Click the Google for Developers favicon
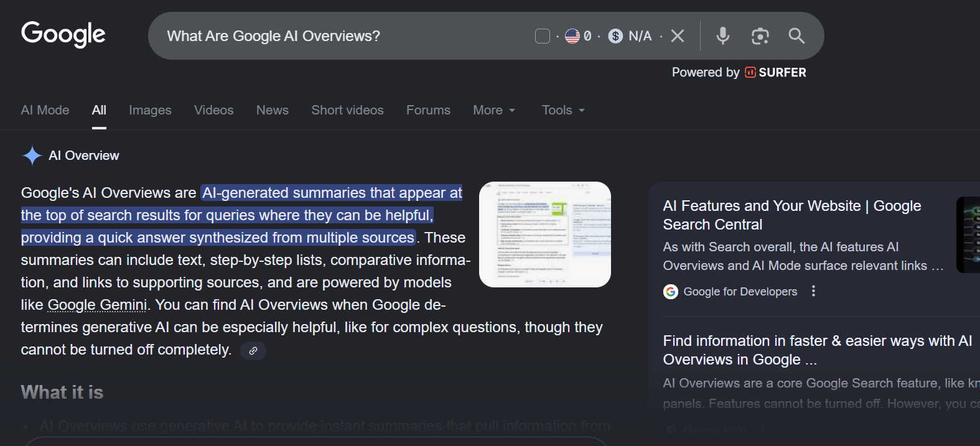The height and width of the screenshot is (446, 980). [x=670, y=292]
